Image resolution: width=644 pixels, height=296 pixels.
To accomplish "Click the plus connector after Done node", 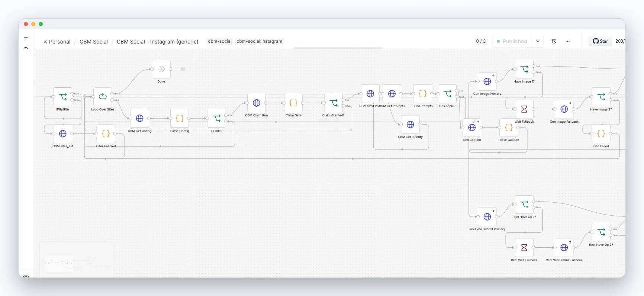I will 183,69.
